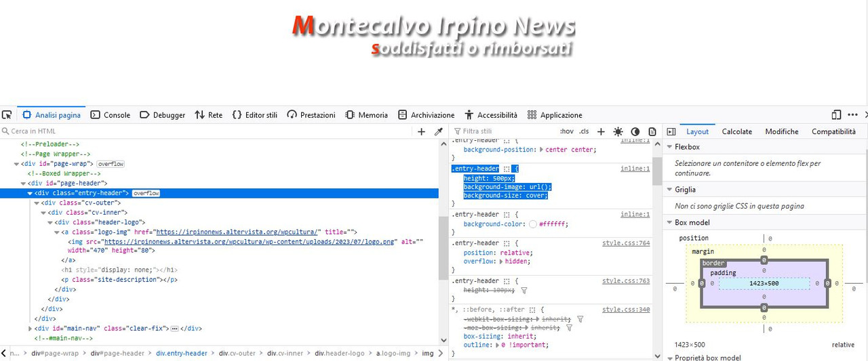Collapse the cv-outer div node
Screen dimensions: 868x361
coord(37,203)
